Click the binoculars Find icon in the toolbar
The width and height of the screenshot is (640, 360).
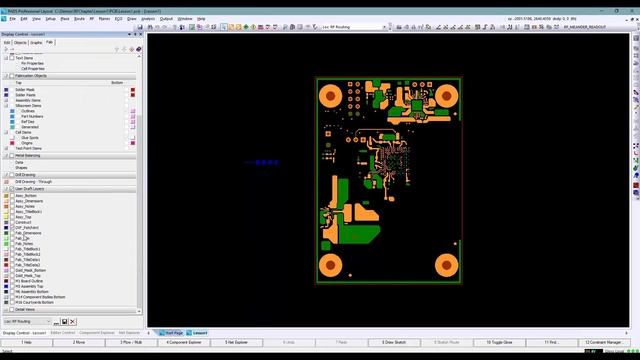pyautogui.click(x=150, y=27)
